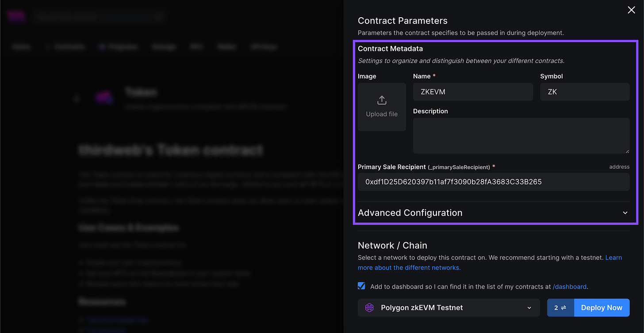Click the 'address' type label
The image size is (644, 333).
click(x=619, y=167)
